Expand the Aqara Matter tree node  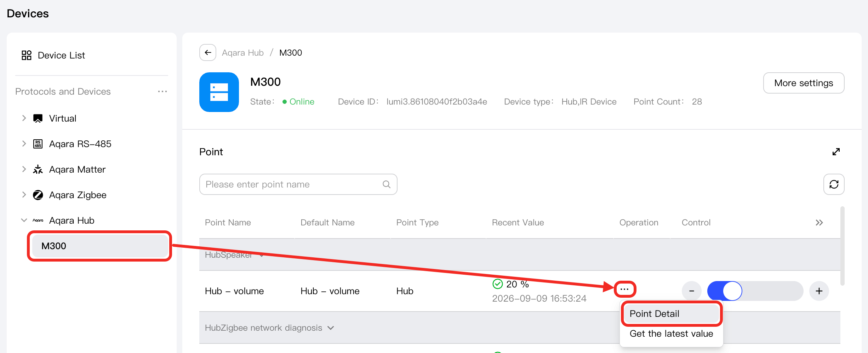24,169
